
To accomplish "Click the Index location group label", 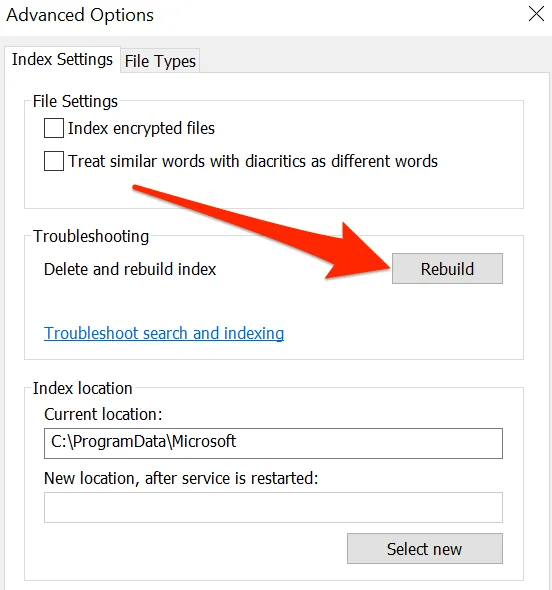I will 83,388.
